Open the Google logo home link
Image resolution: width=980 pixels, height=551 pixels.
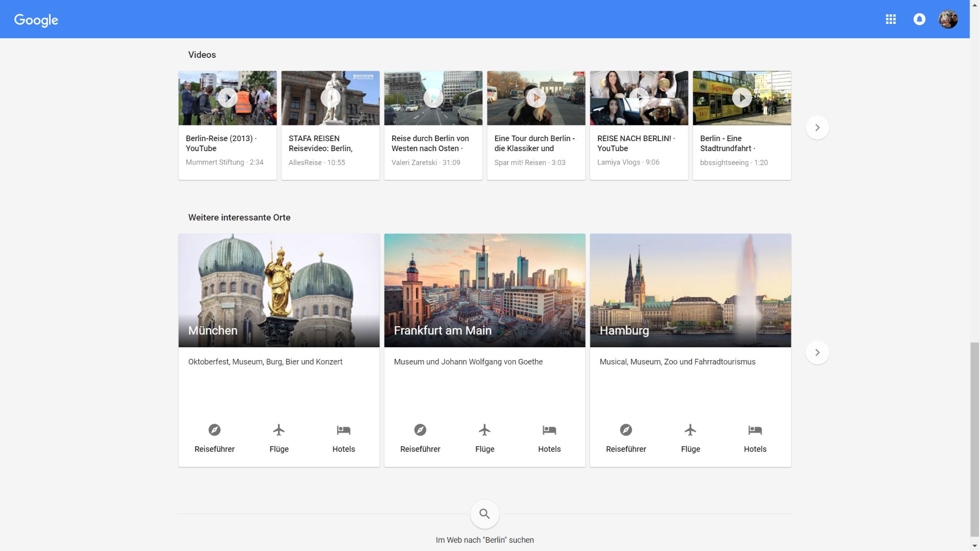point(36,20)
